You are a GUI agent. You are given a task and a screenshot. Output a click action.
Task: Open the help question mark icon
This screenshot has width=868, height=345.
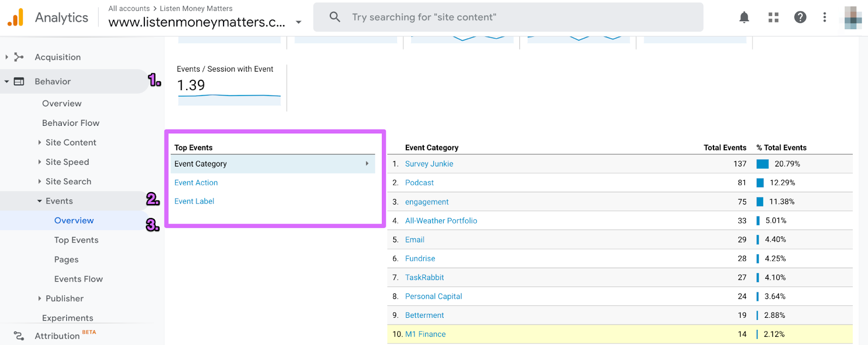(800, 17)
